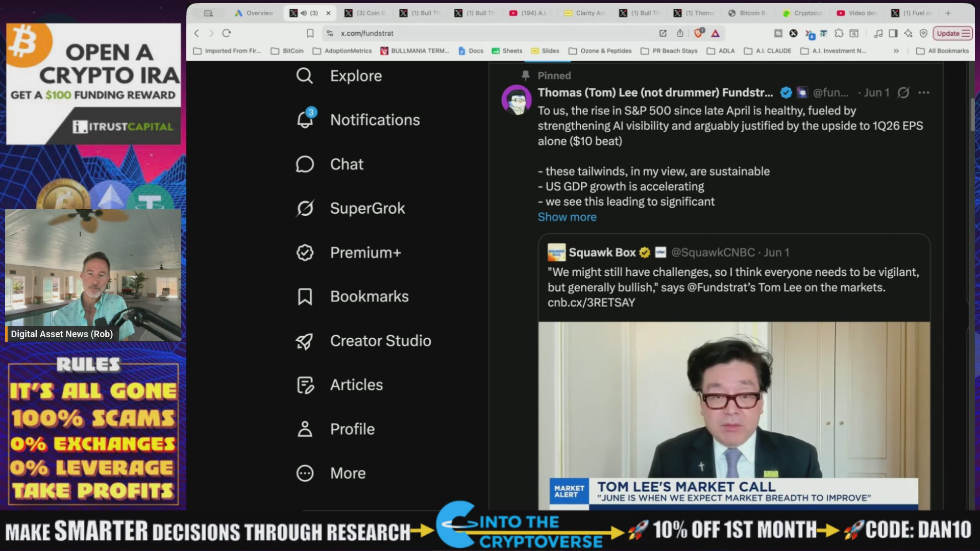Play the Tom Lee's Market Call video

tap(734, 415)
